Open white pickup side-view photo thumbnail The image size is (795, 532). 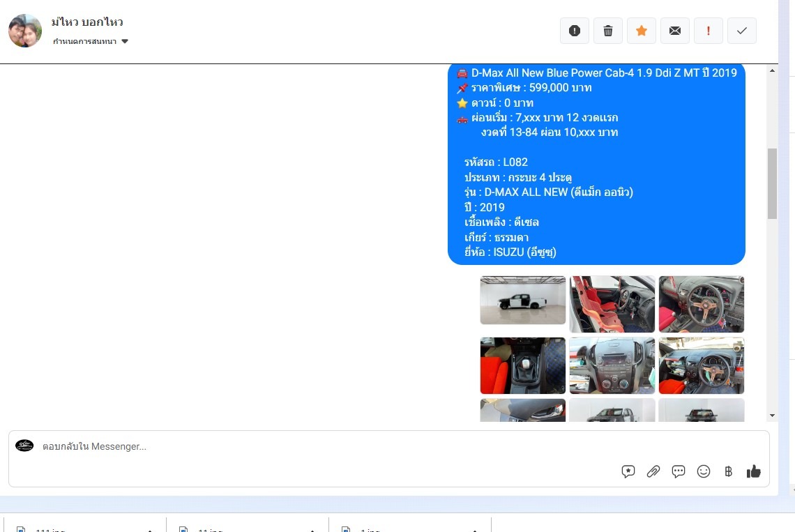[x=523, y=301]
